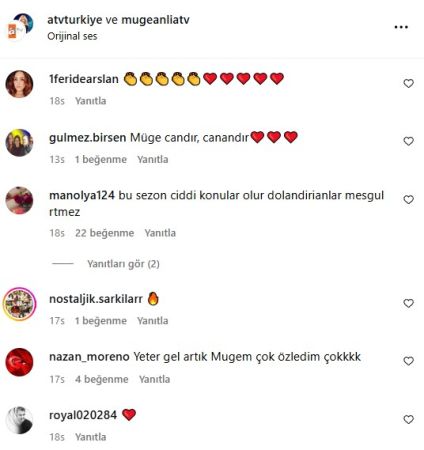The image size is (424, 450).
Task: Like gulmez.birsen's comment with heart icon
Action: pos(408,141)
